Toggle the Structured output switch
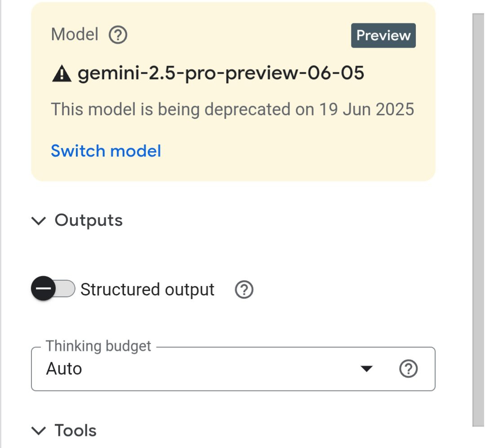This screenshot has height=448, width=485. pos(53,289)
